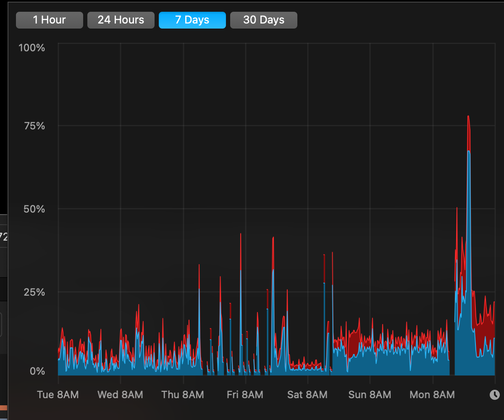Click the 25% axis label

pos(34,292)
